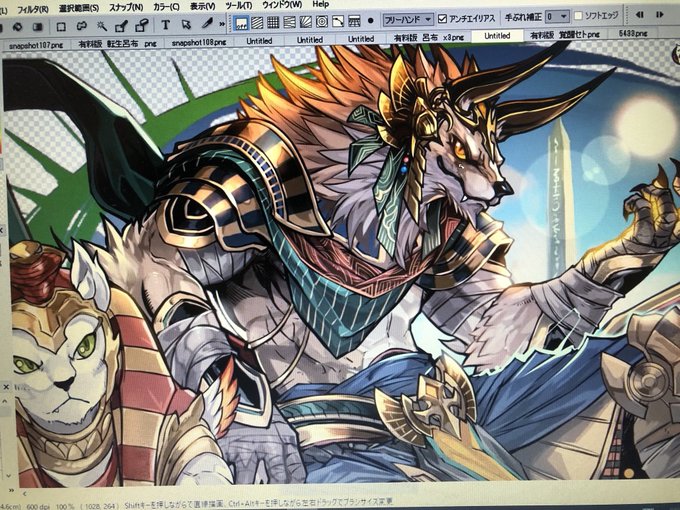Expand the toolbar overflow chevron

tap(222, 24)
